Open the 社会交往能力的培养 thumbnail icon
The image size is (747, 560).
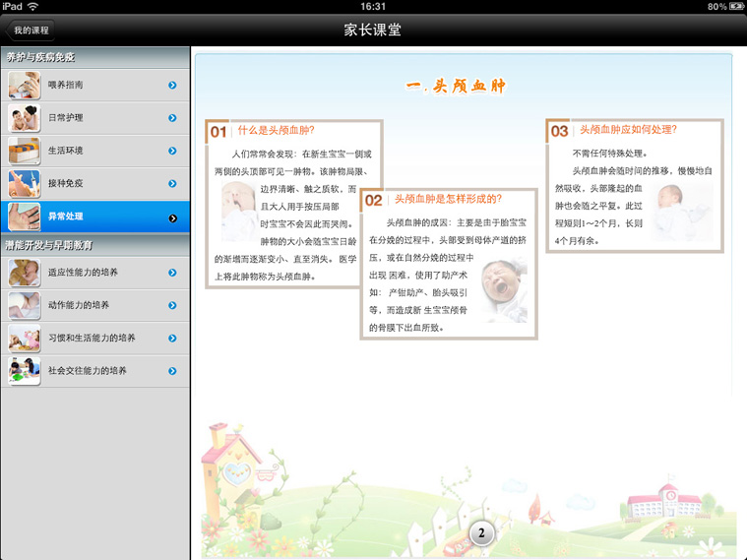tap(25, 371)
